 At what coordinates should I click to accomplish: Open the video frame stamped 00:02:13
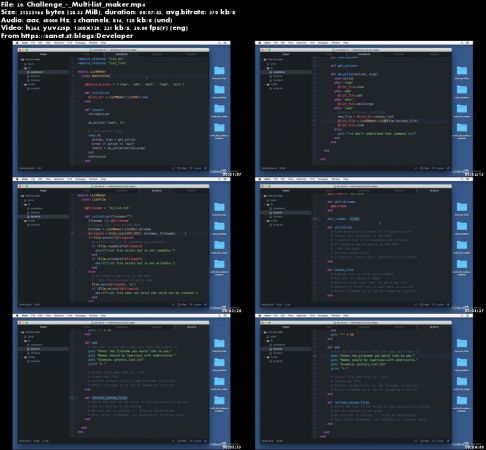(364, 108)
